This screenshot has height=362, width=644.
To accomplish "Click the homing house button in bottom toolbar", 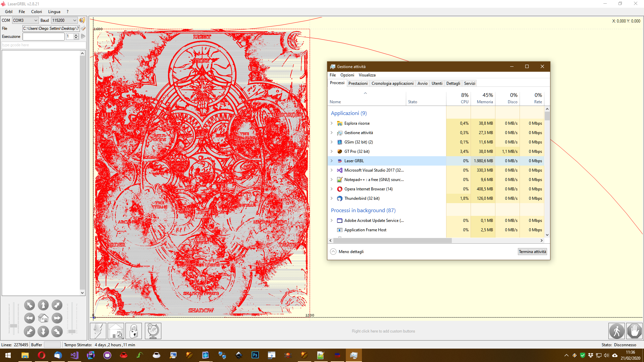I will [116, 331].
